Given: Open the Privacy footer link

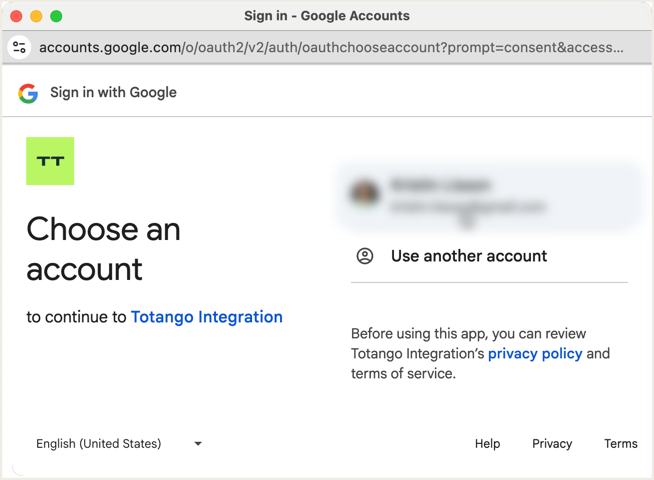Looking at the screenshot, I should point(552,444).
